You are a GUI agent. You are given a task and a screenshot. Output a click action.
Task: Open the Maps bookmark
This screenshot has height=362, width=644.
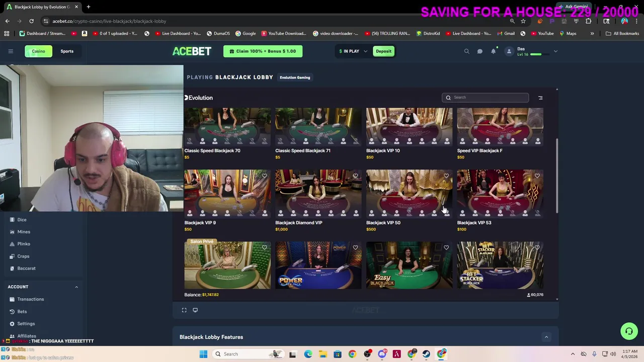point(567,34)
